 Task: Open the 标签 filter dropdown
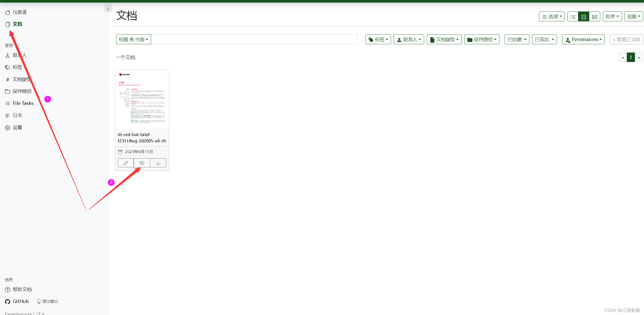pyautogui.click(x=378, y=40)
